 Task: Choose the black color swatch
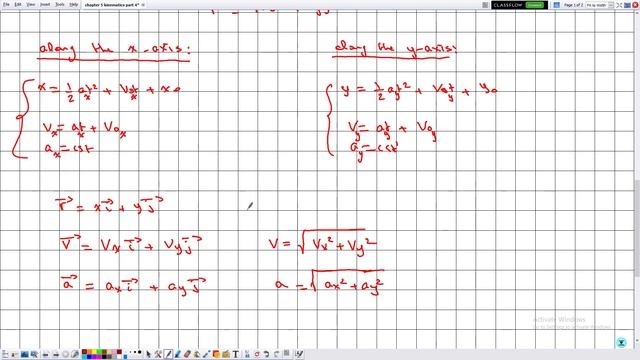point(104,357)
